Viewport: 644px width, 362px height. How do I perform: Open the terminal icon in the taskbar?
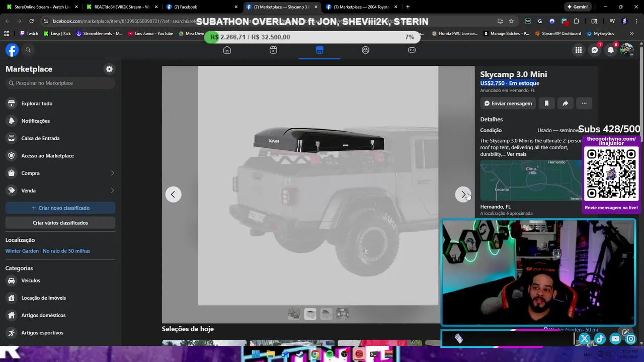(374, 354)
